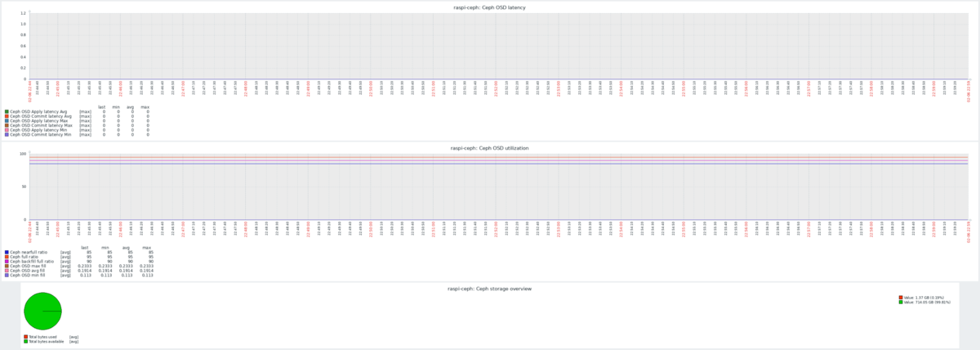
Task: Click the 'raspi-ceph: Ceph storage overview' title
Action: (x=489, y=289)
